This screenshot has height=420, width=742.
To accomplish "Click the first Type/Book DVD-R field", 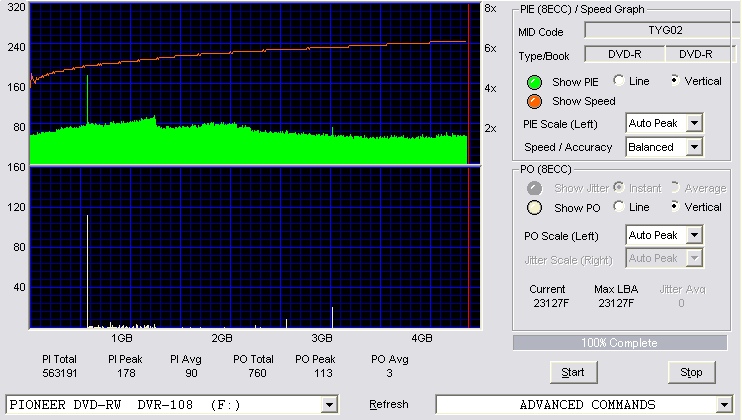I will pos(625,54).
